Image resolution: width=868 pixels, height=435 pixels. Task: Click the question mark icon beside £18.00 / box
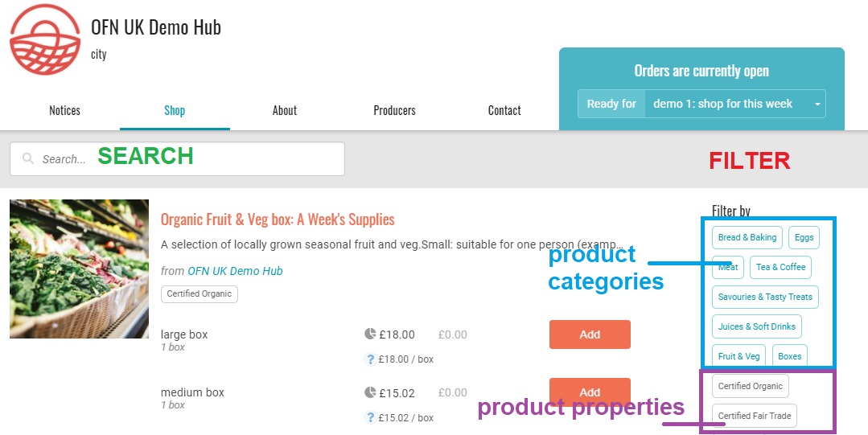click(x=370, y=359)
